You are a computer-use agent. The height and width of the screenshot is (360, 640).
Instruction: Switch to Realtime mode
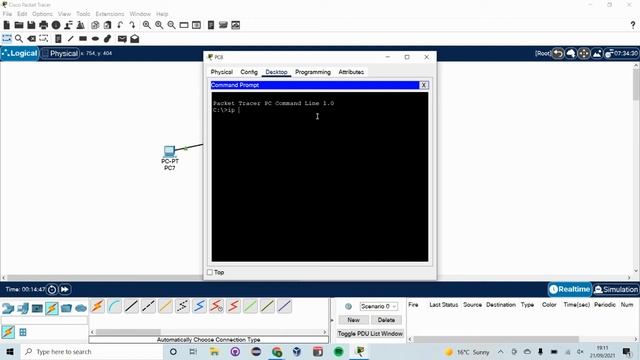pos(570,289)
